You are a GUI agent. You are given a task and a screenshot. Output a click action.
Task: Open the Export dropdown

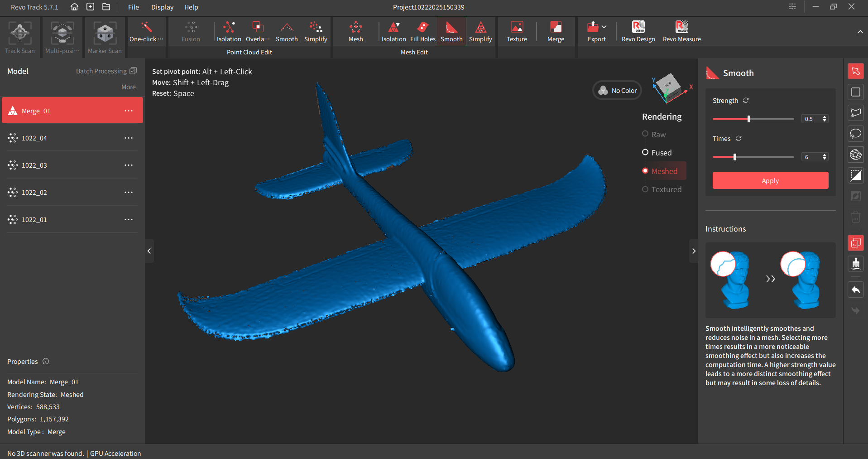[x=596, y=31]
